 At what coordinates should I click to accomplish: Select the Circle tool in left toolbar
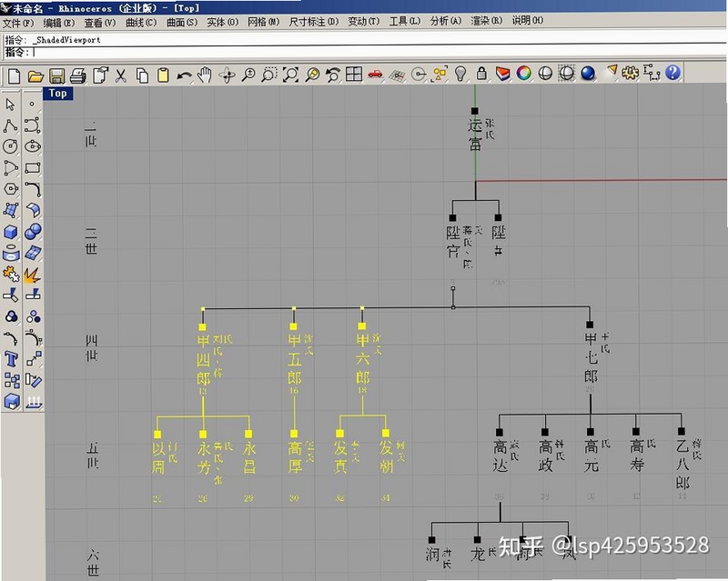pos(10,146)
